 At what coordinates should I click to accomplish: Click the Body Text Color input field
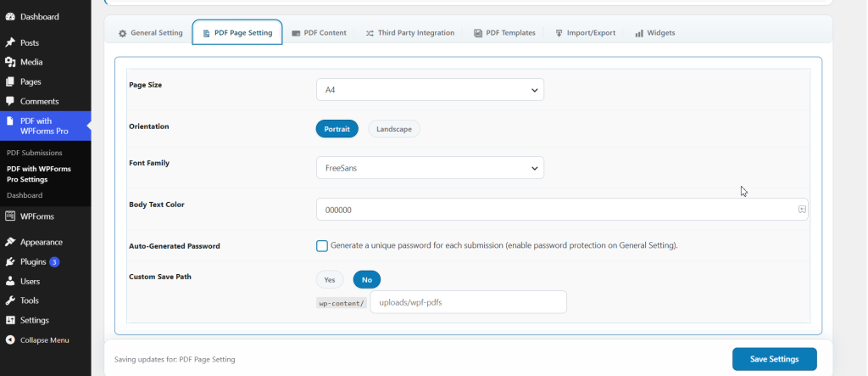562,210
